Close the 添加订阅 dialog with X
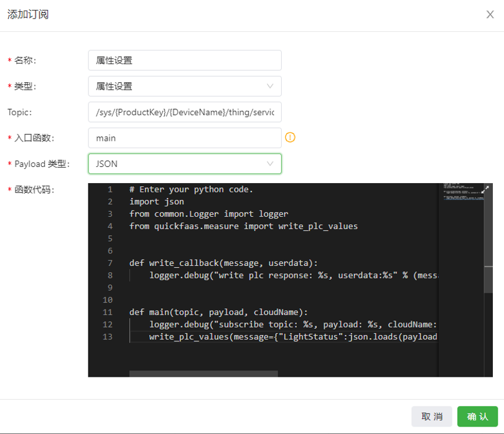504x434 pixels. (x=490, y=14)
